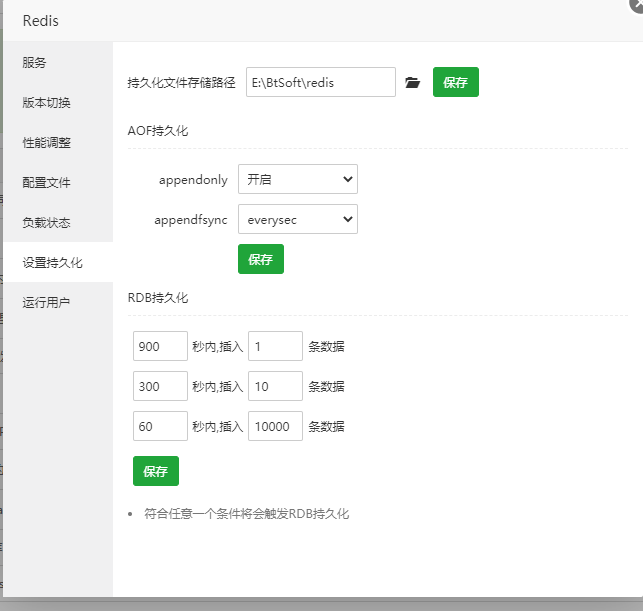Edit the 10000 record count field

coord(276,426)
